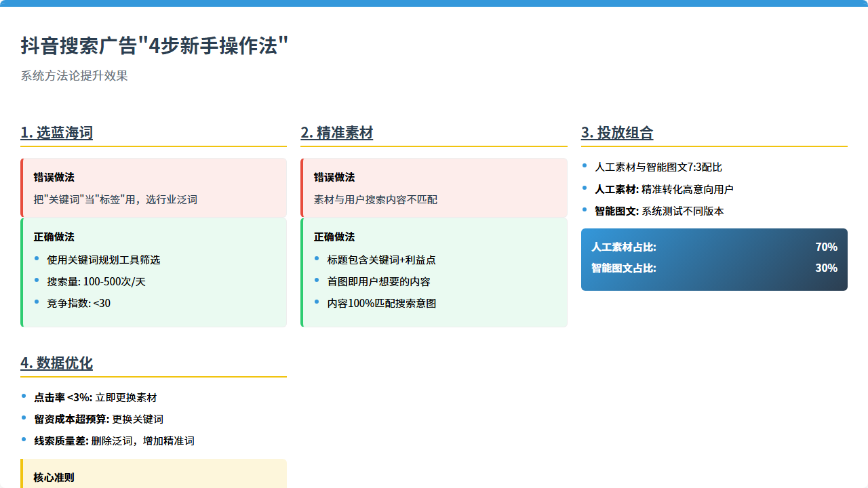The height and width of the screenshot is (488, 868).
Task: Click bullet 内容100%匹配搜索意图
Action: click(x=382, y=303)
